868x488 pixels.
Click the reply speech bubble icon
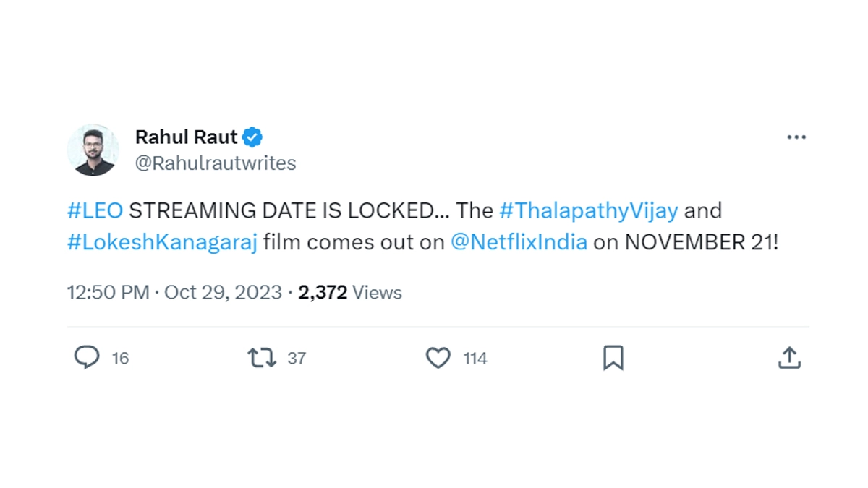click(x=87, y=357)
